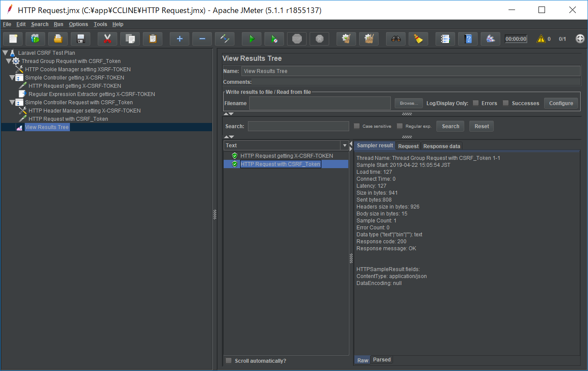Click the Copy toolbar icon
The height and width of the screenshot is (371, 588).
click(130, 39)
